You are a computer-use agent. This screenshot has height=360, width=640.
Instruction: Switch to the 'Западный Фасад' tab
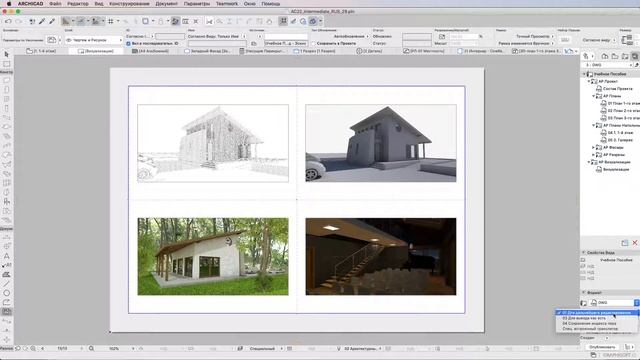coord(207,51)
